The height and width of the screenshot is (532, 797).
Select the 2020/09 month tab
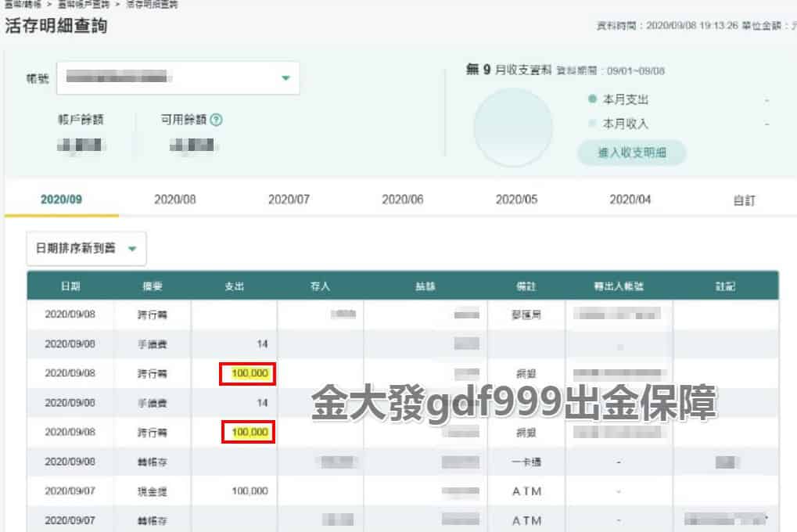tap(61, 199)
